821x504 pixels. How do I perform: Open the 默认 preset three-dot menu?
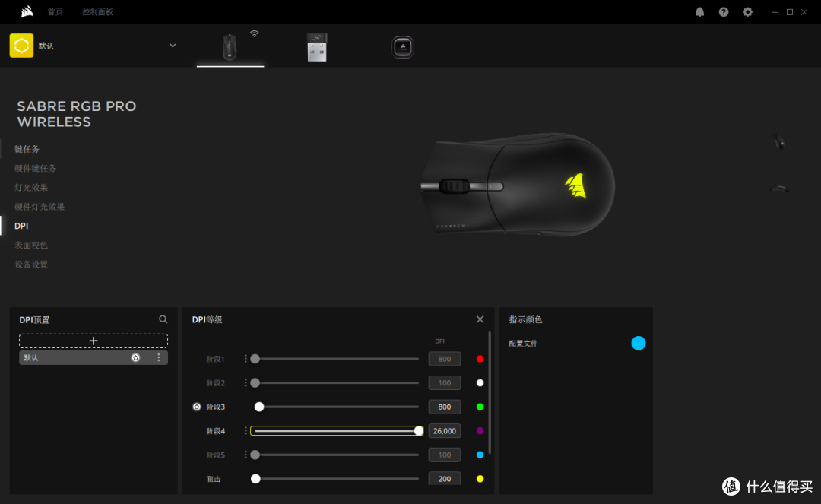pos(159,357)
